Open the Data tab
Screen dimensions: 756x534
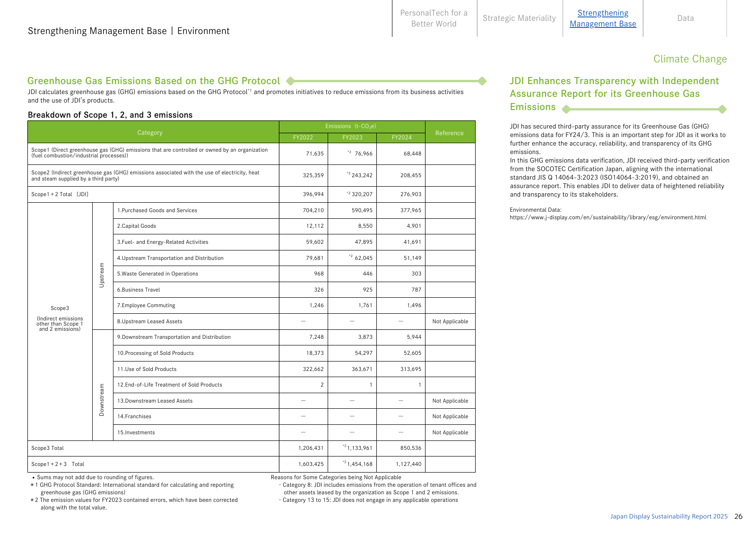[x=685, y=18]
